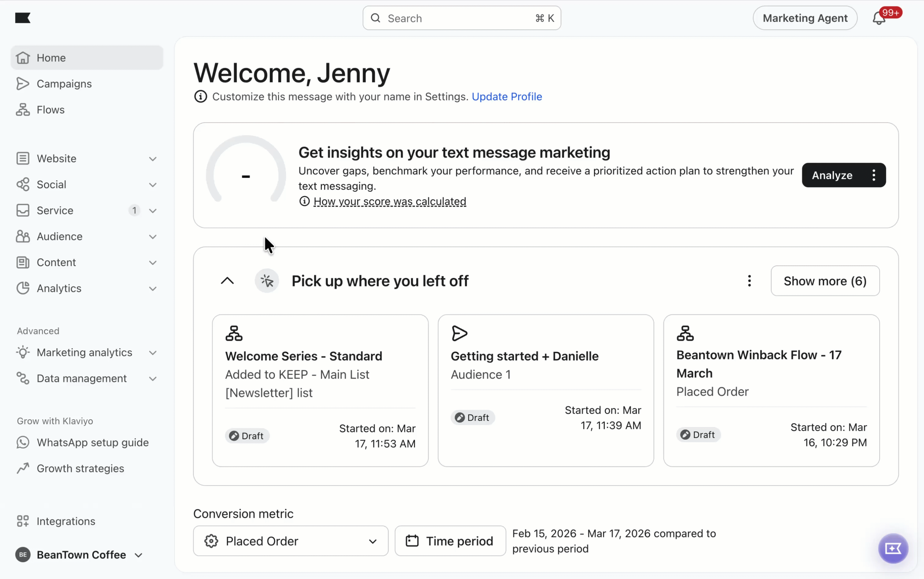
Task: Open How your score was calculated link
Action: coord(390,201)
